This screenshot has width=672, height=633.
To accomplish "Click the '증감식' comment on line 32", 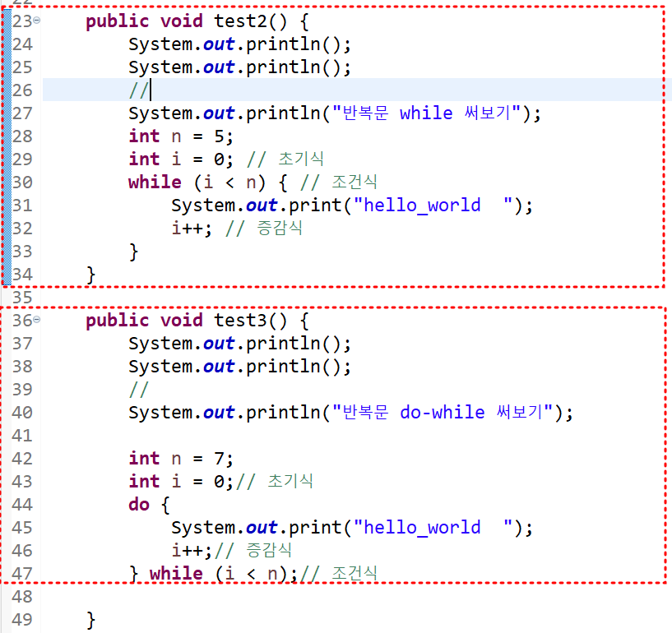I will click(264, 228).
